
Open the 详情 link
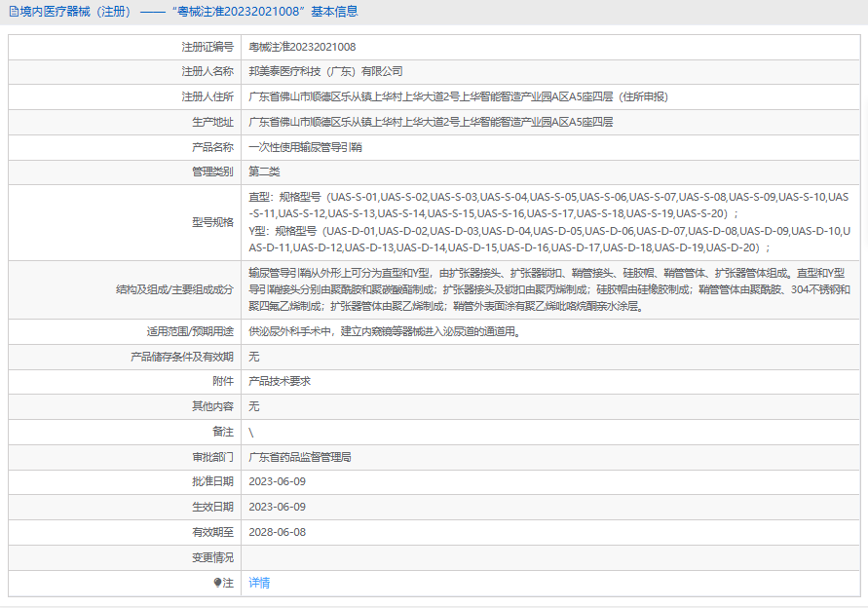tap(259, 583)
